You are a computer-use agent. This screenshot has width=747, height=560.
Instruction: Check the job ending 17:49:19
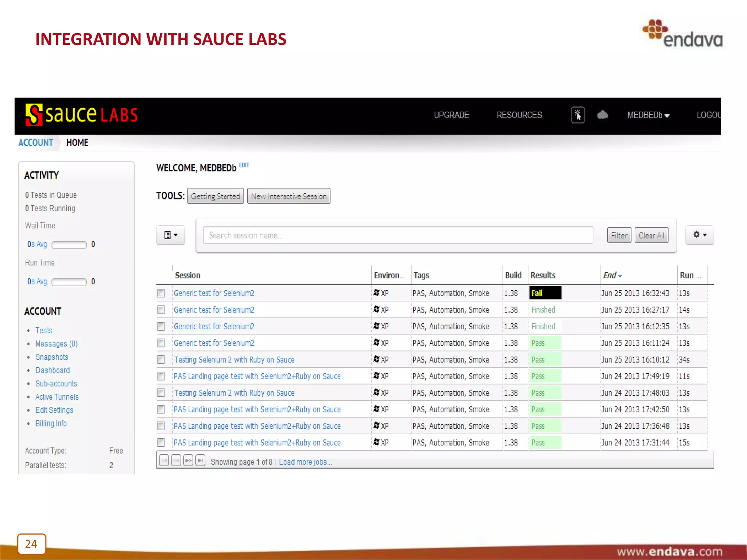161,376
